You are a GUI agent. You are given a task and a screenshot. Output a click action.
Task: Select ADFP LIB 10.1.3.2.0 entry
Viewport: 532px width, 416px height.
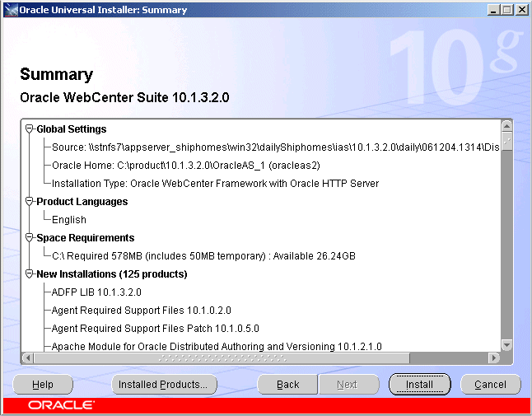(x=96, y=292)
